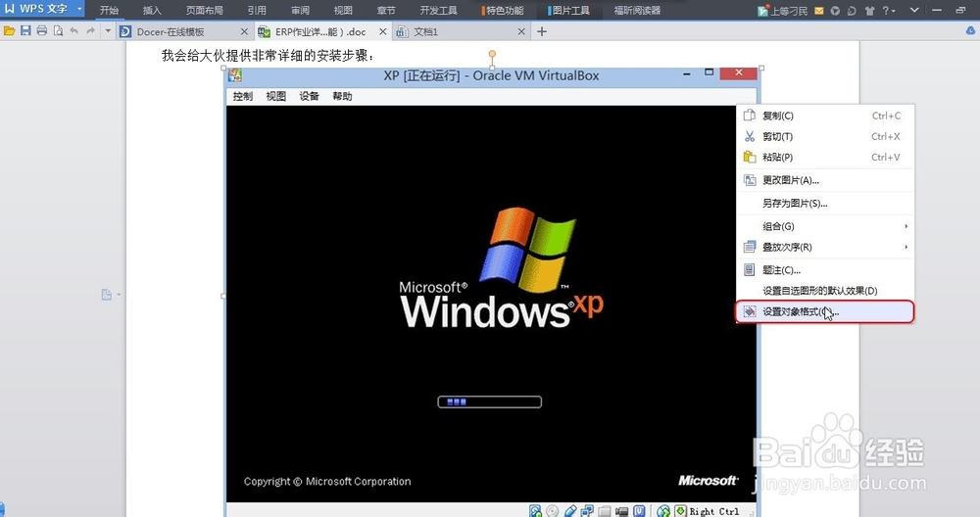Click the Windows XP boot progress bar
Screen dimensions: 980x517
coord(489,402)
